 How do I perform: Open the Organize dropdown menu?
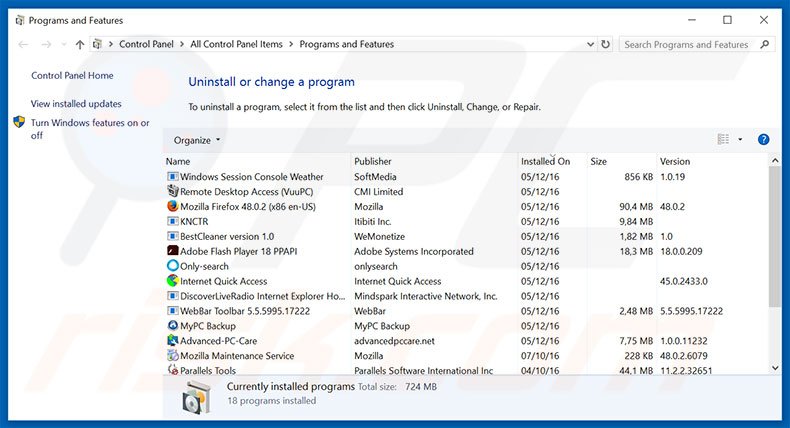coord(196,140)
